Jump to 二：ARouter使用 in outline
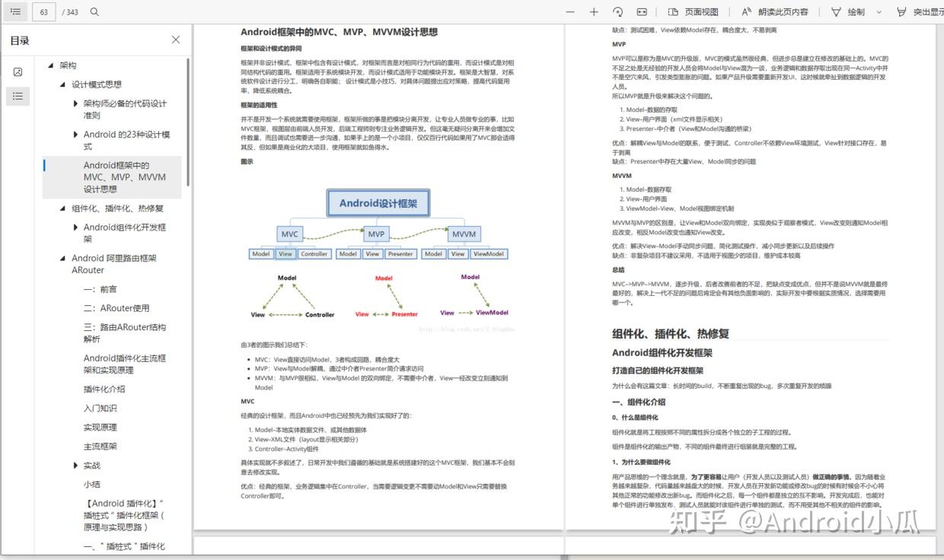This screenshot has height=560, width=944. point(116,308)
